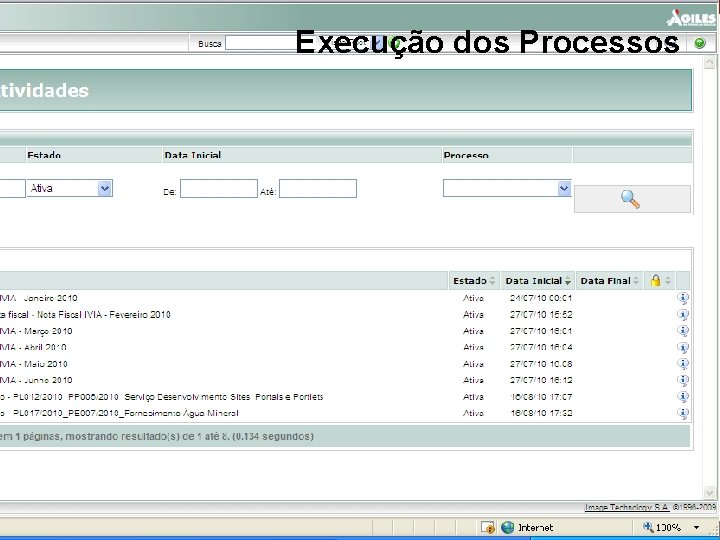The width and height of the screenshot is (720, 540).
Task: Sort by the Estado column header
Action: point(474,281)
